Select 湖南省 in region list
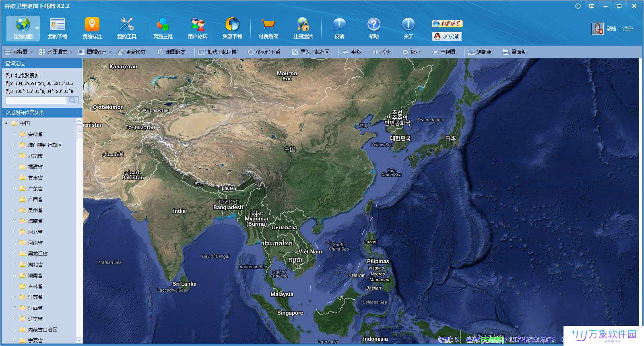The width and height of the screenshot is (644, 346). pos(35,276)
